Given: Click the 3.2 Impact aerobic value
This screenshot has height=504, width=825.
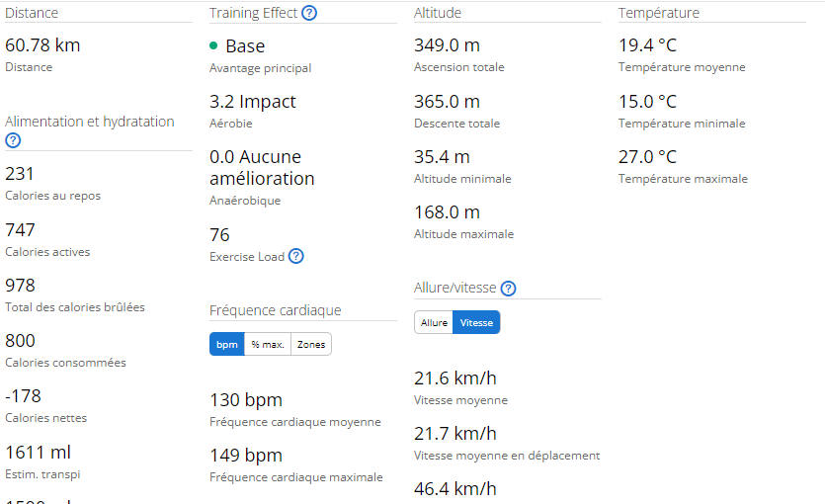Looking at the screenshot, I should coord(252,102).
